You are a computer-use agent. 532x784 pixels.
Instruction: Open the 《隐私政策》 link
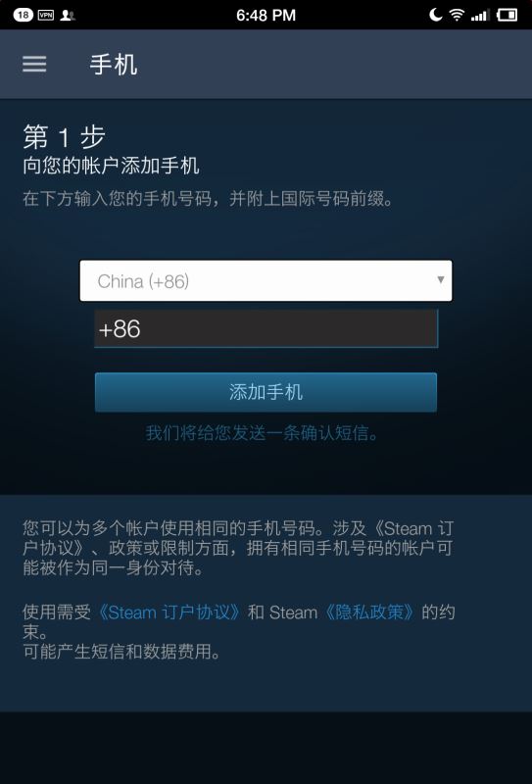click(x=370, y=612)
